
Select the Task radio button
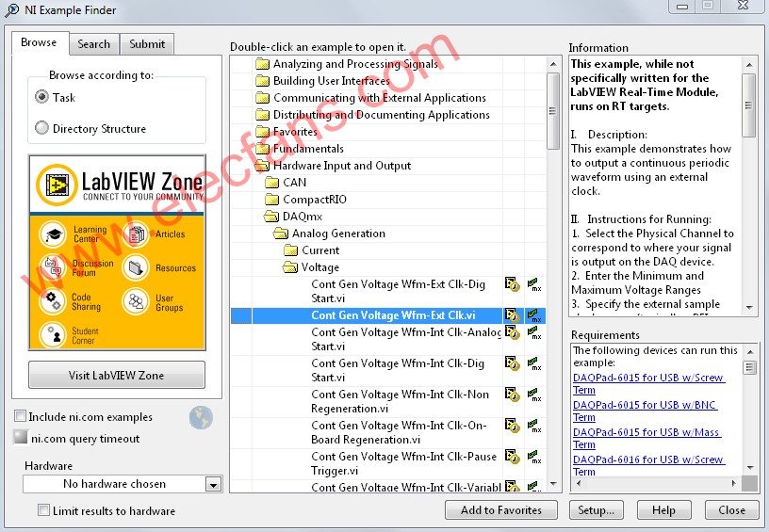coord(41,97)
